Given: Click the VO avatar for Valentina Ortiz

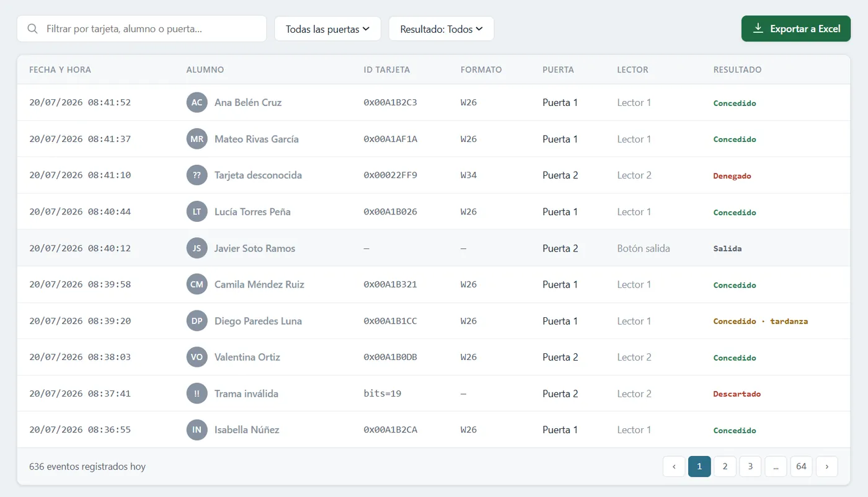Looking at the screenshot, I should point(197,357).
